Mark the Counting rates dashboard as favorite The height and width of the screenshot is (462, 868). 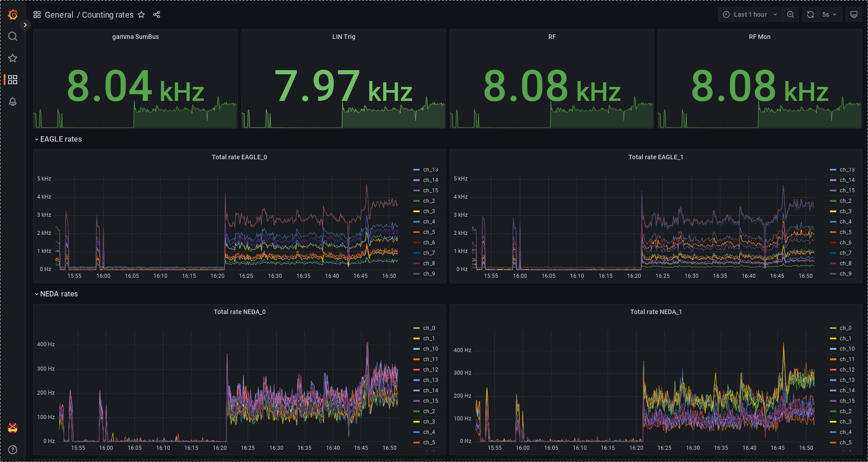click(x=141, y=14)
